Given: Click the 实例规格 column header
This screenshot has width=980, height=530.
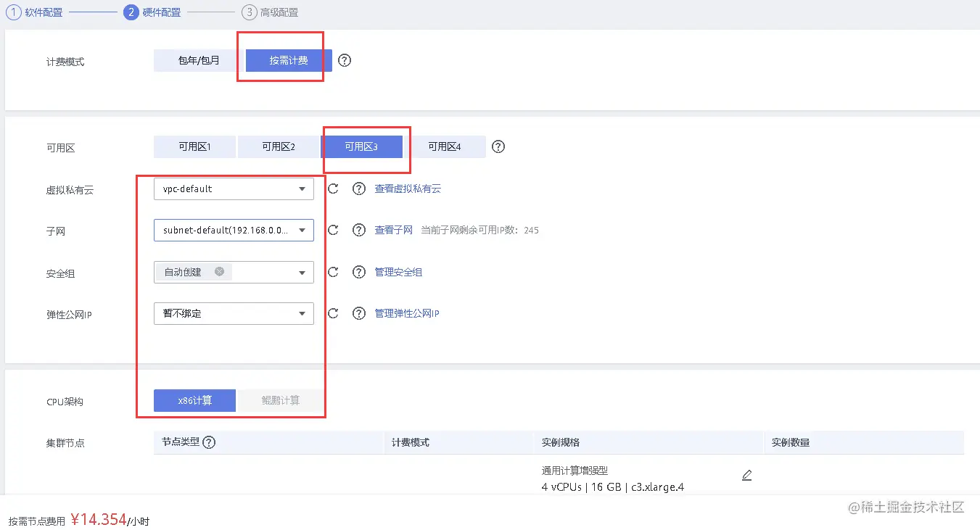Looking at the screenshot, I should (x=561, y=442).
